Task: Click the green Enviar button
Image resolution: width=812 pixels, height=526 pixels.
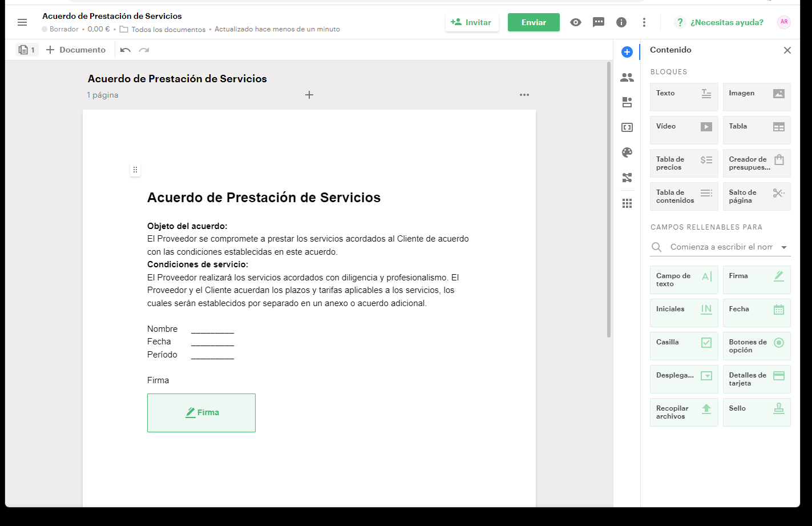Action: [x=534, y=22]
